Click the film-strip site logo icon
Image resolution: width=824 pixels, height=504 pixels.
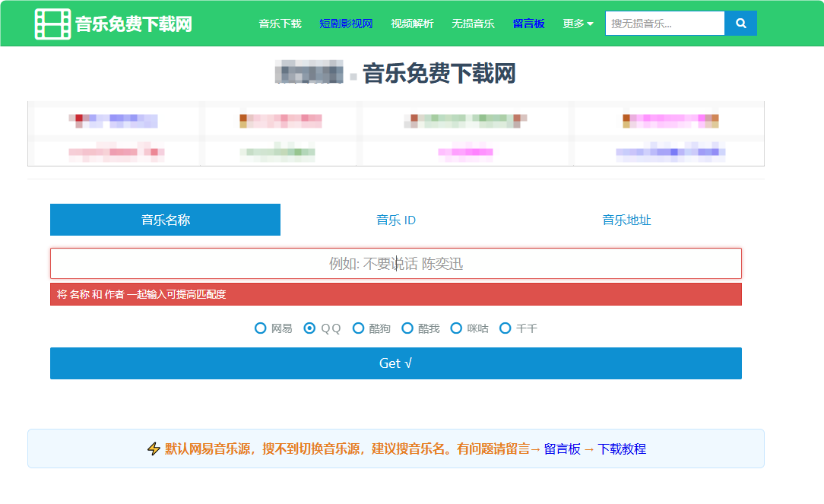pyautogui.click(x=52, y=24)
